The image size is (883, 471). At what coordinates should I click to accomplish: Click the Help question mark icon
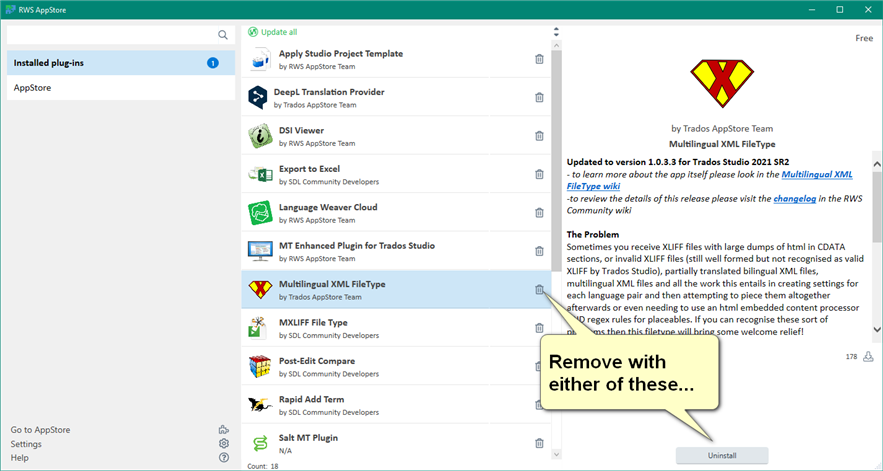[224, 457]
